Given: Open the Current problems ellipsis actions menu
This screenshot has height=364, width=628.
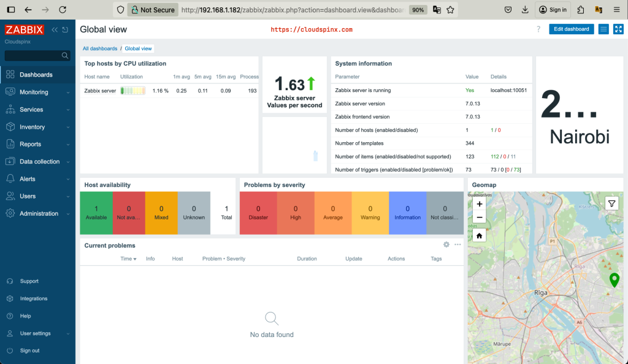Looking at the screenshot, I should pyautogui.click(x=458, y=244).
